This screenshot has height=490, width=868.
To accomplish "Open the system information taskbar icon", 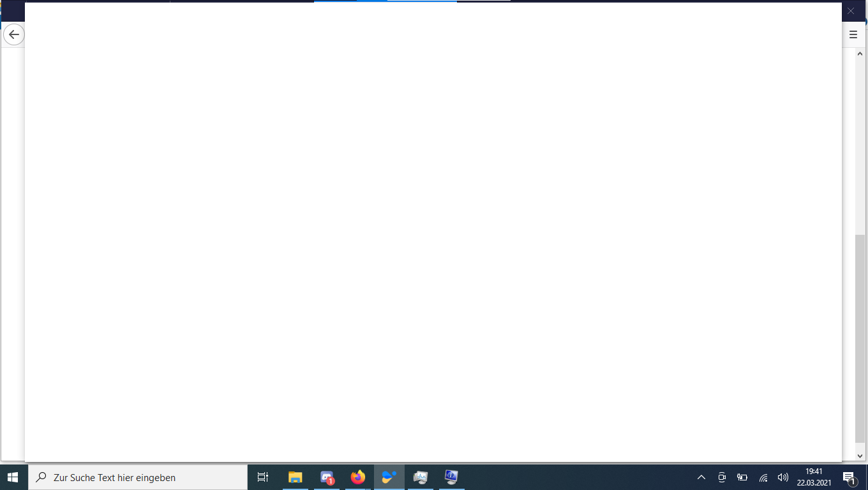I will (x=451, y=477).
